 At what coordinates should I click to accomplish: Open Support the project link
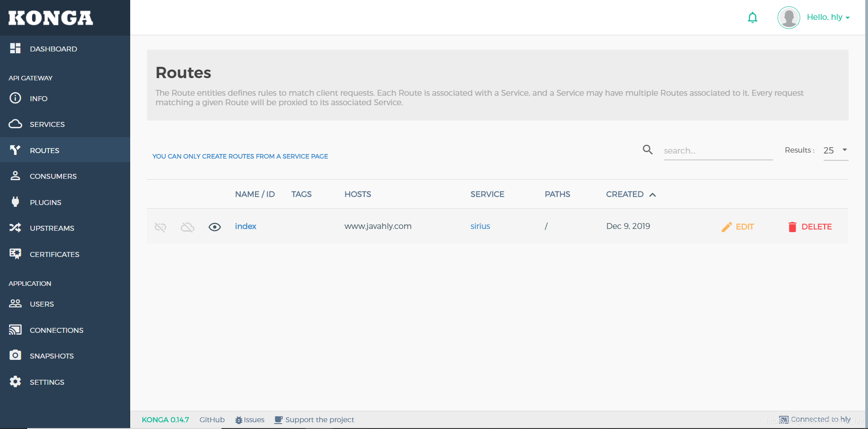[314, 420]
